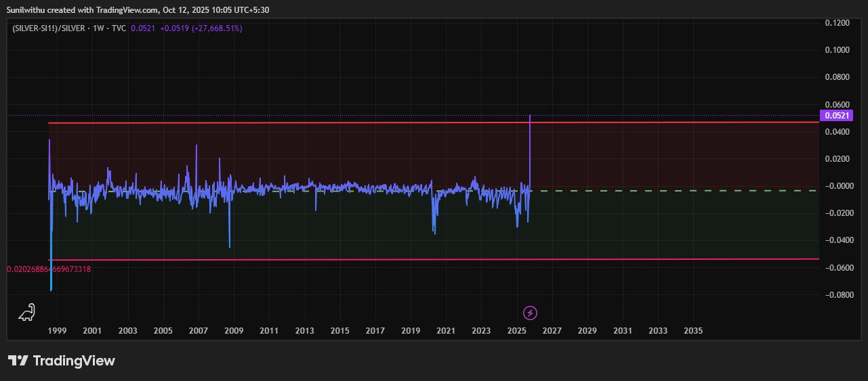This screenshot has width=868, height=381.
Task: Click the 0.0600 price axis label
Action: click(x=838, y=104)
